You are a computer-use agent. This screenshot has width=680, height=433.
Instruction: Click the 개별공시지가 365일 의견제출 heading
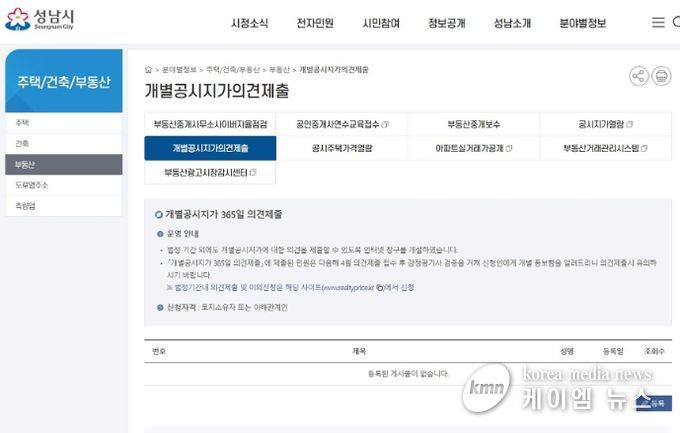tap(223, 214)
